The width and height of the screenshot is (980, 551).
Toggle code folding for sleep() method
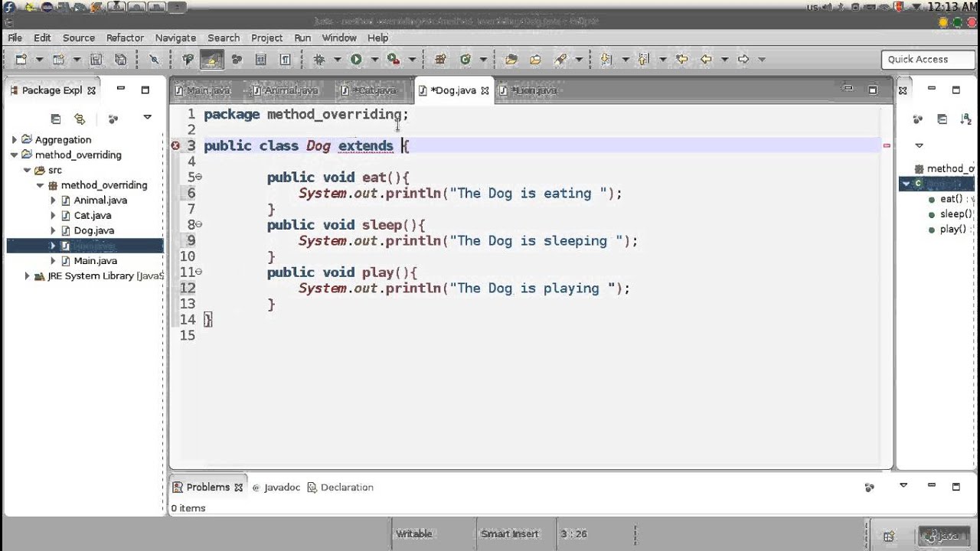pyautogui.click(x=199, y=224)
